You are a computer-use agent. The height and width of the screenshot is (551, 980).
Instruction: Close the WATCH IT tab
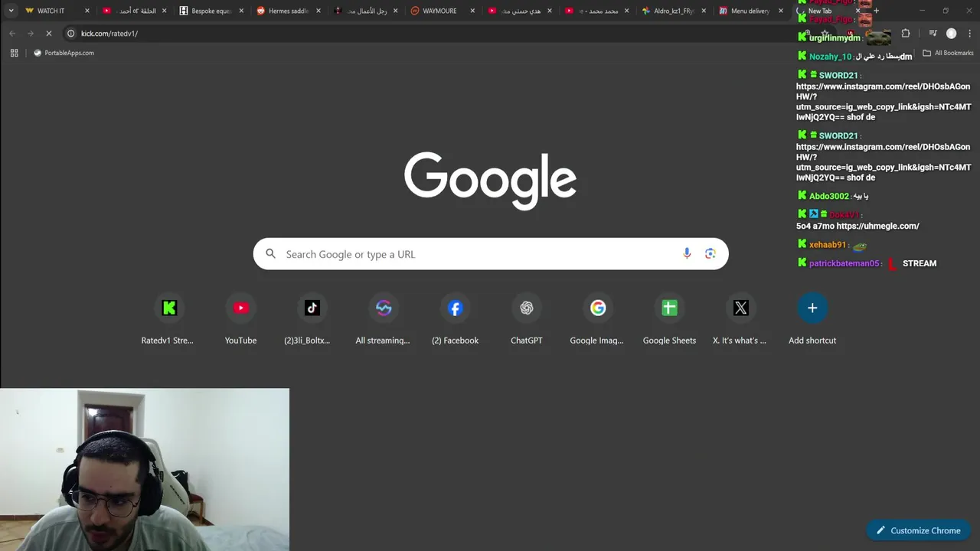(87, 11)
